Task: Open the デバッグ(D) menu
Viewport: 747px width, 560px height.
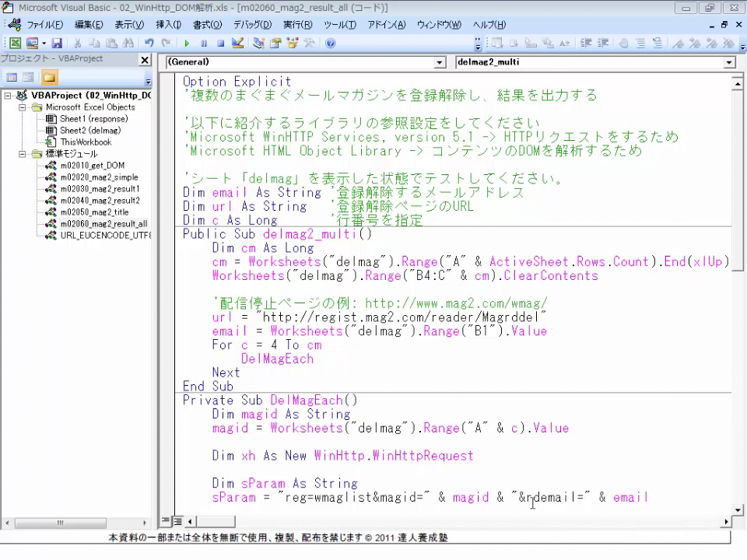Action: click(x=252, y=25)
